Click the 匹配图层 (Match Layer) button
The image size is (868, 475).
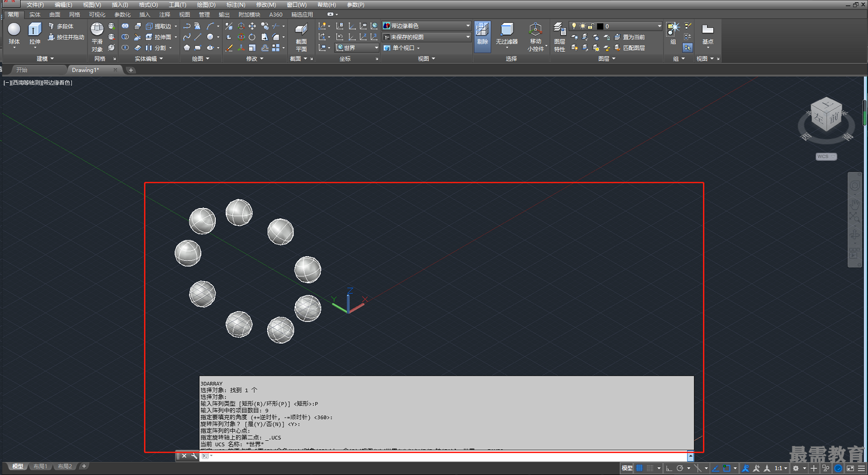(629, 48)
